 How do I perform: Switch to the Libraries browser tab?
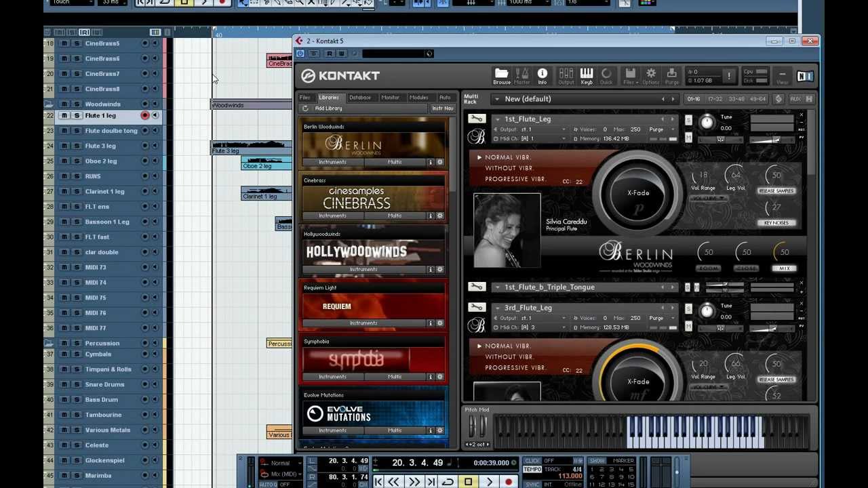click(x=329, y=98)
